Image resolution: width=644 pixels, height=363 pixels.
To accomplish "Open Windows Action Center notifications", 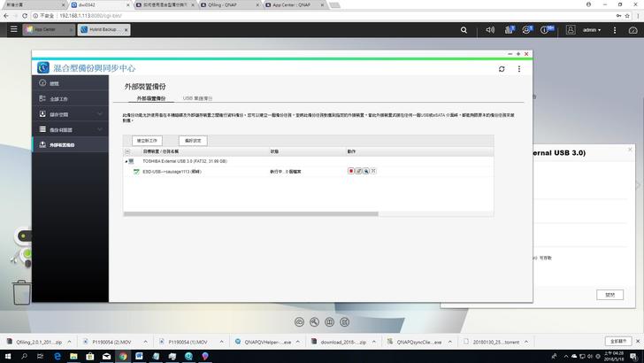I will pyautogui.click(x=634, y=356).
